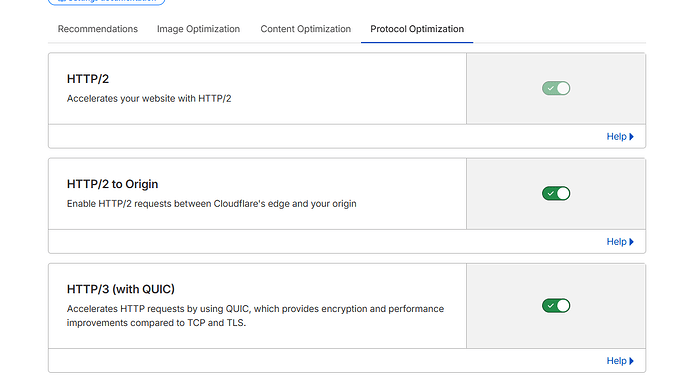
Task: Click the arrow icon beside HTTP/3 Help
Action: pyautogui.click(x=631, y=361)
